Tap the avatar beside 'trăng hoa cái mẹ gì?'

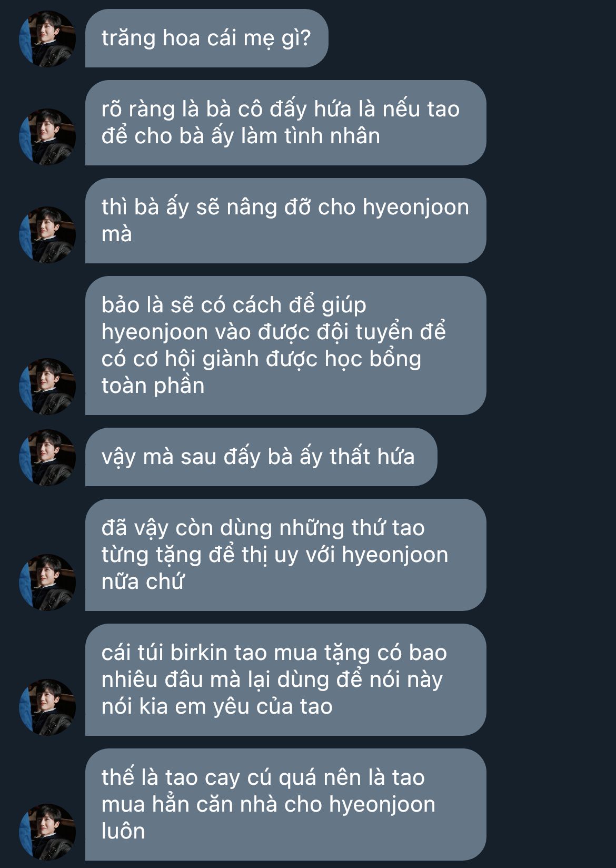tap(47, 38)
